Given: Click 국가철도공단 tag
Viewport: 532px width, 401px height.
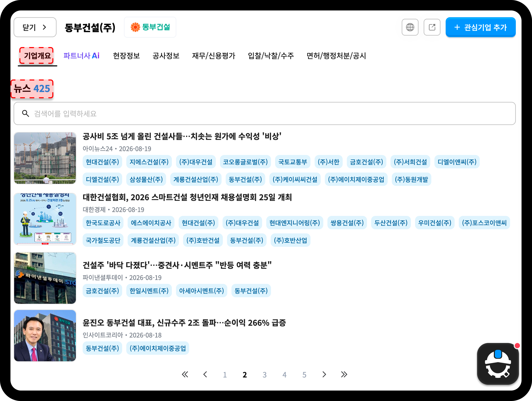Looking at the screenshot, I should (103, 240).
